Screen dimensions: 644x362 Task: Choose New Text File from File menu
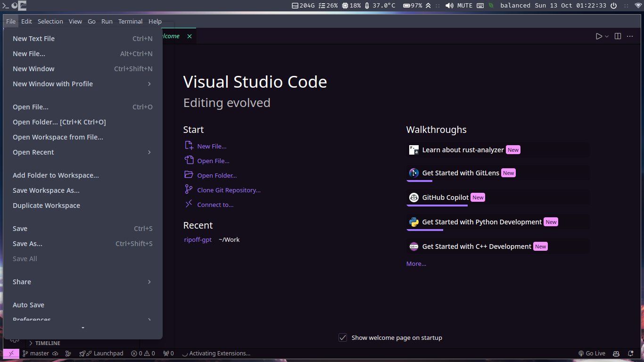pos(83,39)
